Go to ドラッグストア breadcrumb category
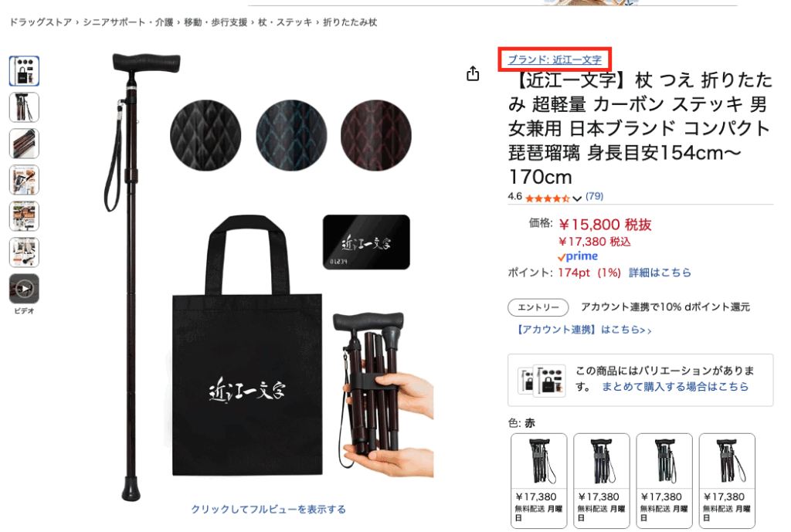791x532 pixels. click(41, 22)
